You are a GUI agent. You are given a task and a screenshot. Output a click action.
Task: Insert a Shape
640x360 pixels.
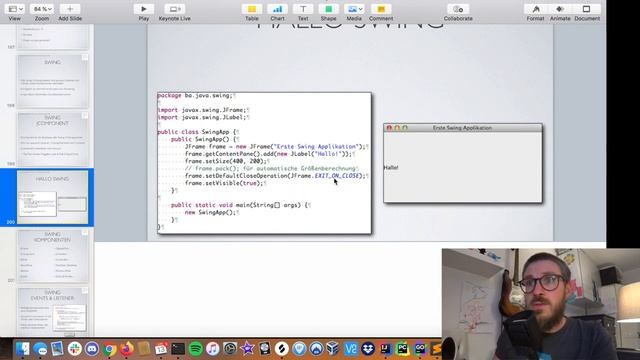pos(329,9)
